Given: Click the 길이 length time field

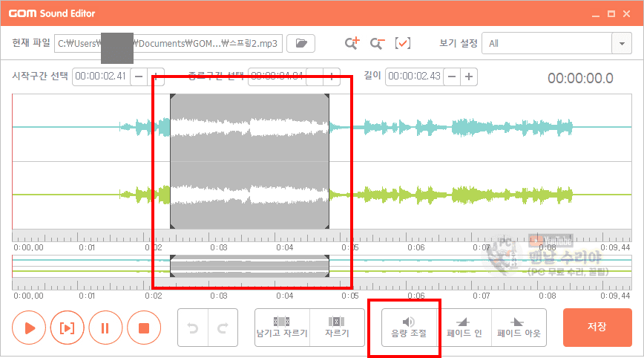Looking at the screenshot, I should coord(414,77).
